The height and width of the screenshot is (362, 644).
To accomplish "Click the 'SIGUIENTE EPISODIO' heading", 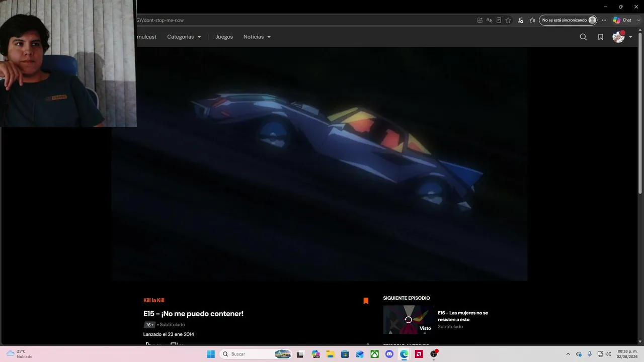I will [407, 298].
